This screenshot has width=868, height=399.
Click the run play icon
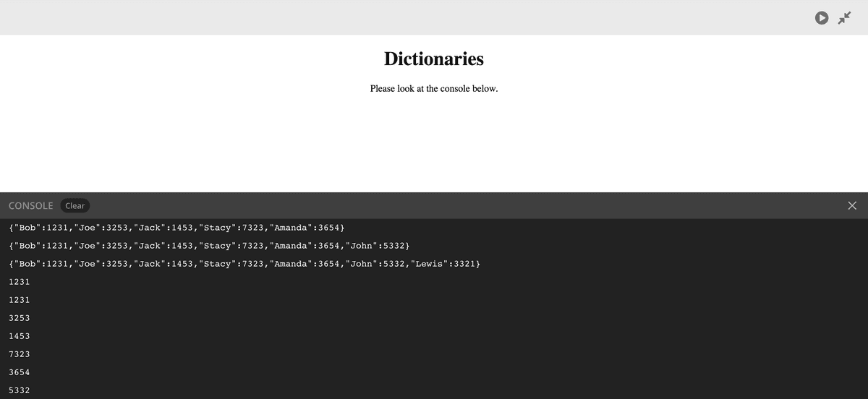[x=822, y=18]
